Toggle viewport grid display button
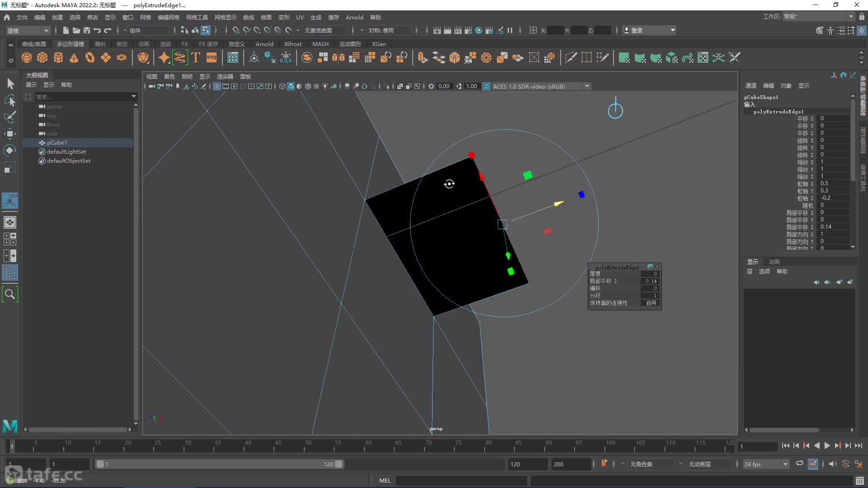Image resolution: width=868 pixels, height=488 pixels. pyautogui.click(x=217, y=86)
